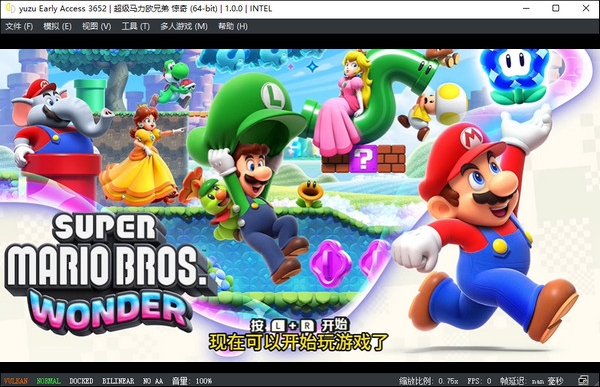Viewport: 600px width, 387px height.
Task: Open the 工具 (T) menu
Action: pyautogui.click(x=135, y=26)
